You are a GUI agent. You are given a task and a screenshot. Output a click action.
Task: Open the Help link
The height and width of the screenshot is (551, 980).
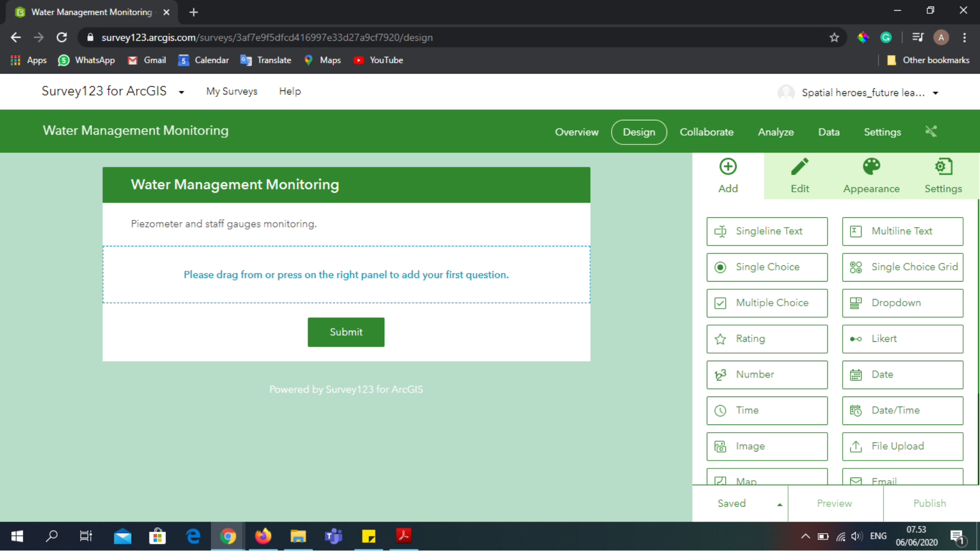coord(290,91)
